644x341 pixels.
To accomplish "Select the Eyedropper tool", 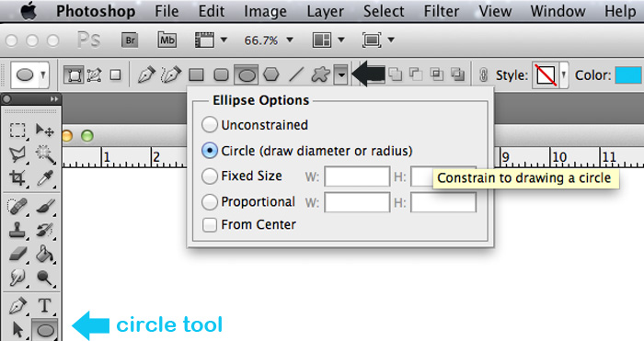I will 44,179.
